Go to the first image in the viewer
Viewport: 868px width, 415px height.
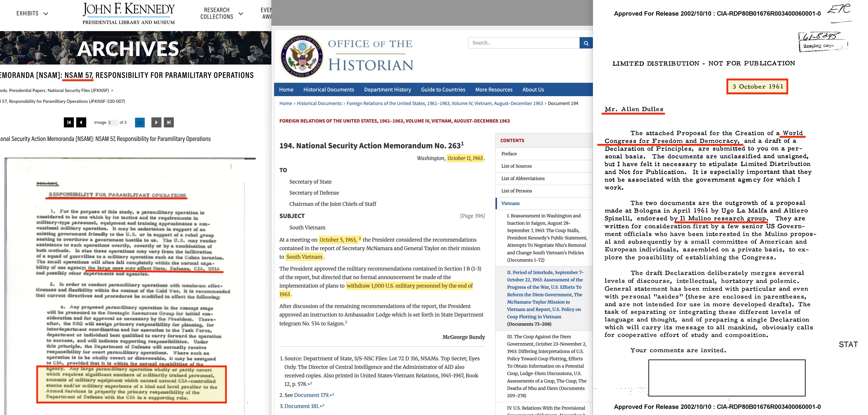pos(69,122)
